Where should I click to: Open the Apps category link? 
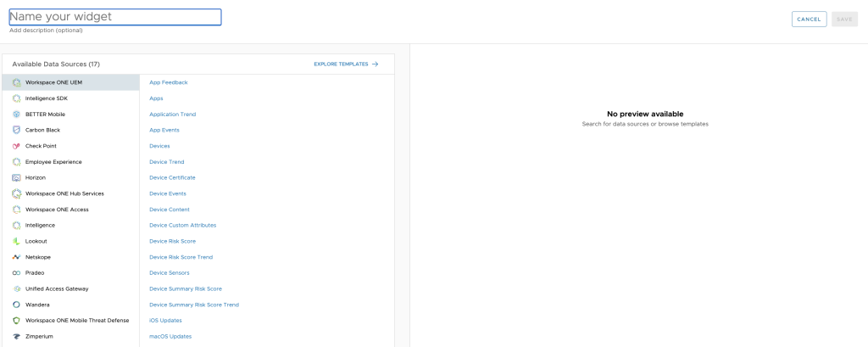[156, 98]
